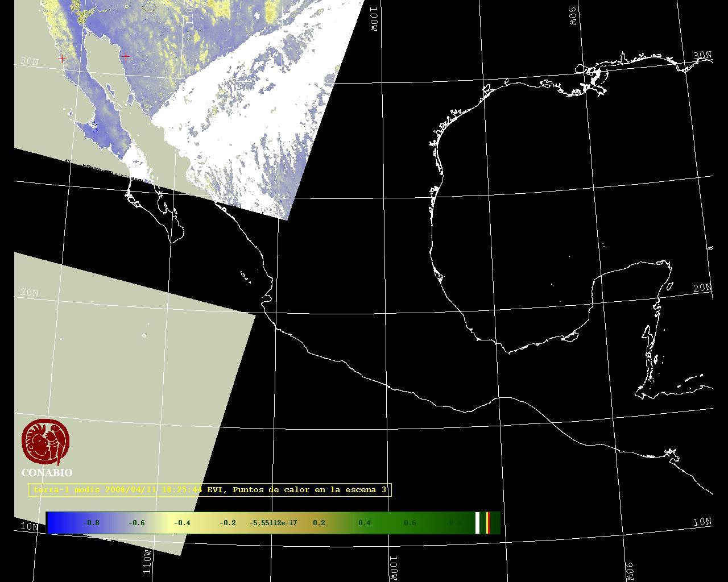Click the 10N latitude label at left edge
728x582 pixels.
[x=30, y=527]
